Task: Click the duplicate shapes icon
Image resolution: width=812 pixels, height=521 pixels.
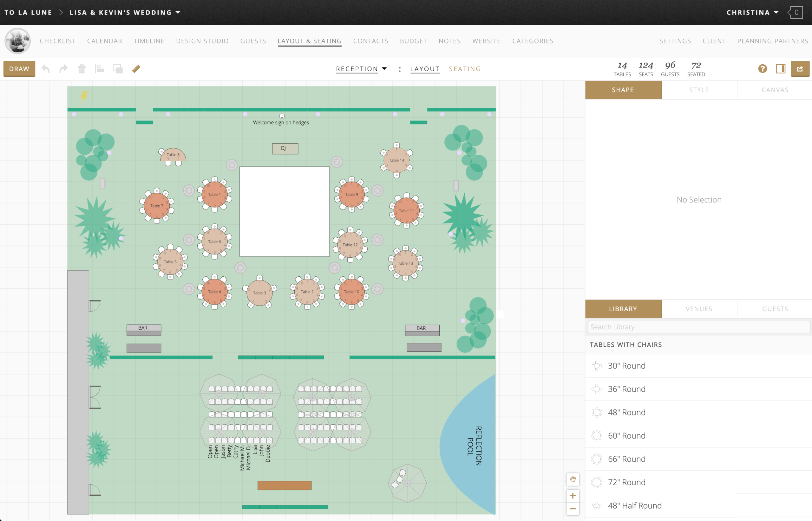Action: click(118, 68)
